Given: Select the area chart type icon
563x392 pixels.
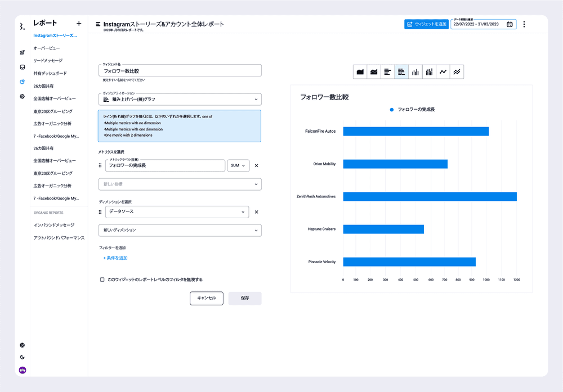Looking at the screenshot, I should tap(360, 72).
